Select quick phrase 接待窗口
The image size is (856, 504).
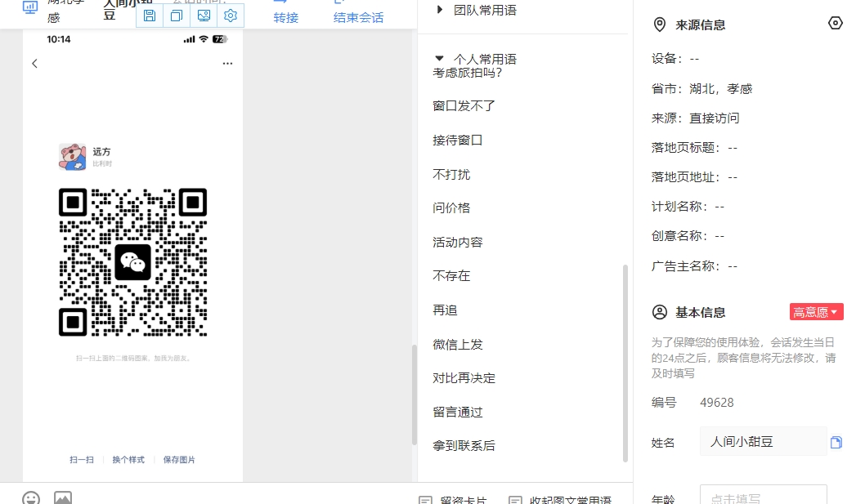[x=458, y=140]
